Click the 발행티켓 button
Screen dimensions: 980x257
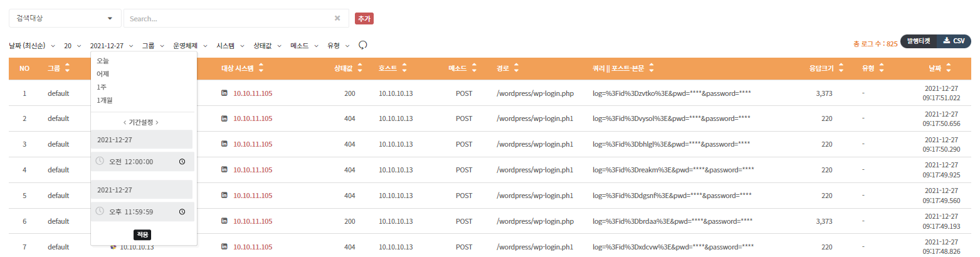(918, 41)
